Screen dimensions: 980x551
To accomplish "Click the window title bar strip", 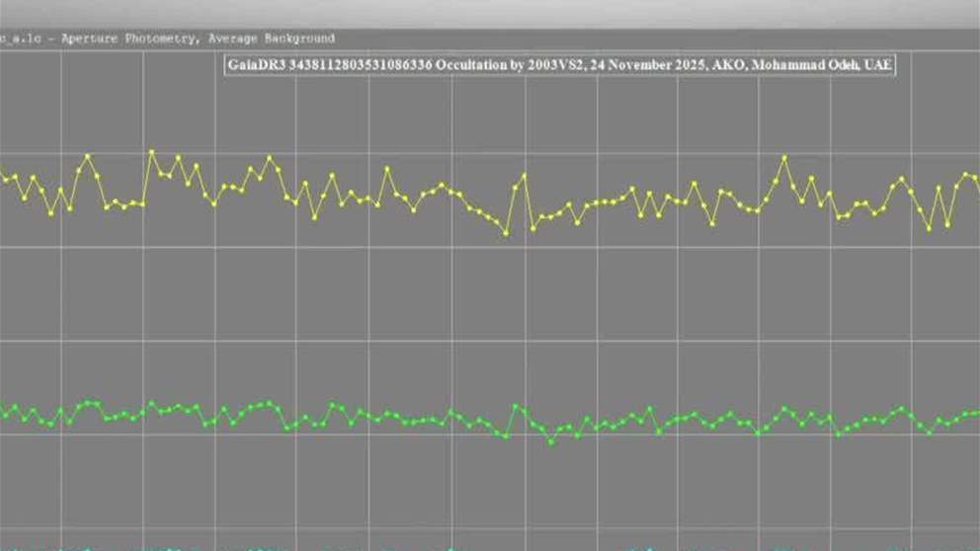I will (490, 12).
